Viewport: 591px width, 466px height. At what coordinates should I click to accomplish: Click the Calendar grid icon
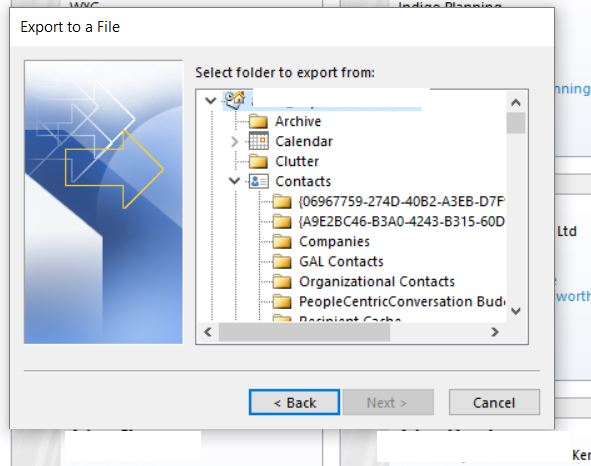pyautogui.click(x=259, y=141)
